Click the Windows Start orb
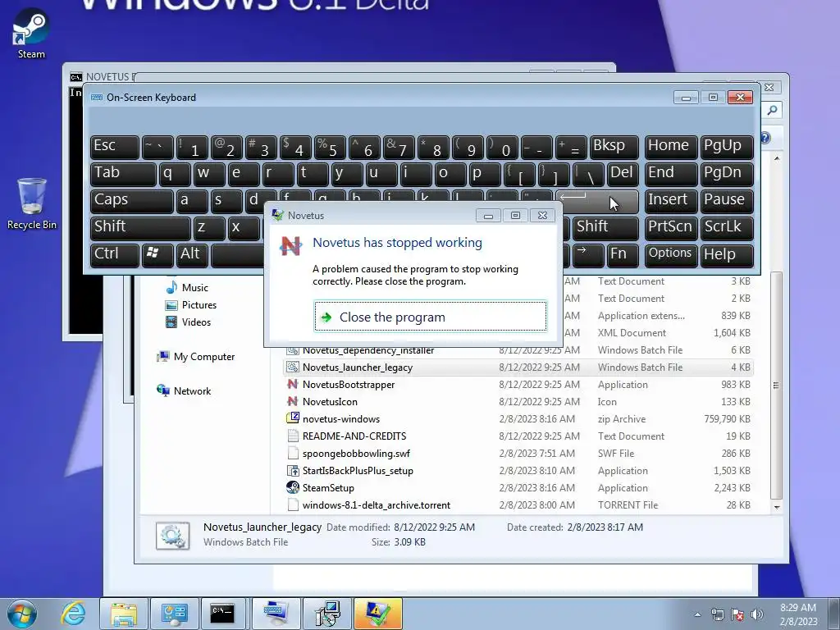Viewport: 840px width, 630px height. pyautogui.click(x=22, y=614)
